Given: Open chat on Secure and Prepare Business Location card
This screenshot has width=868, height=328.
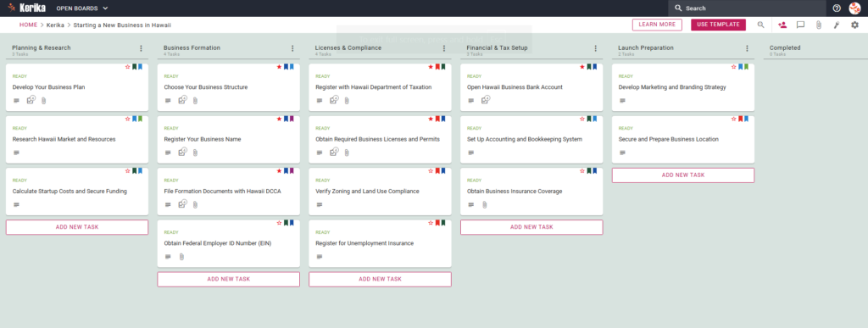Looking at the screenshot, I should (623, 153).
